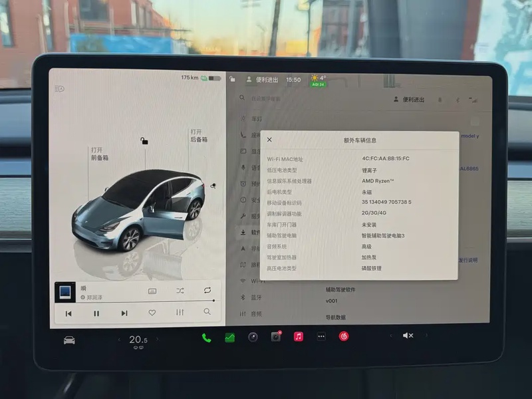The height and width of the screenshot is (399, 532).
Task: Open vehicle controls via car icon
Action: tap(69, 340)
